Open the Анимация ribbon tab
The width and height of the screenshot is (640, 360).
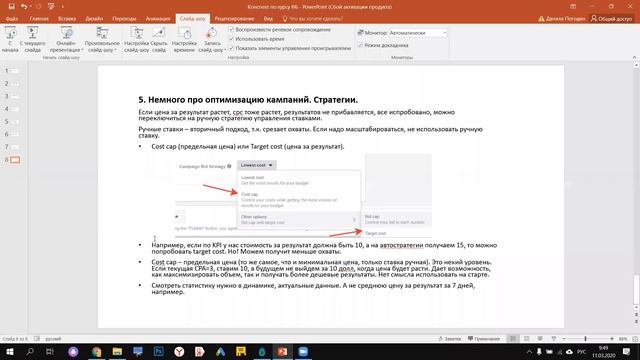click(x=158, y=19)
